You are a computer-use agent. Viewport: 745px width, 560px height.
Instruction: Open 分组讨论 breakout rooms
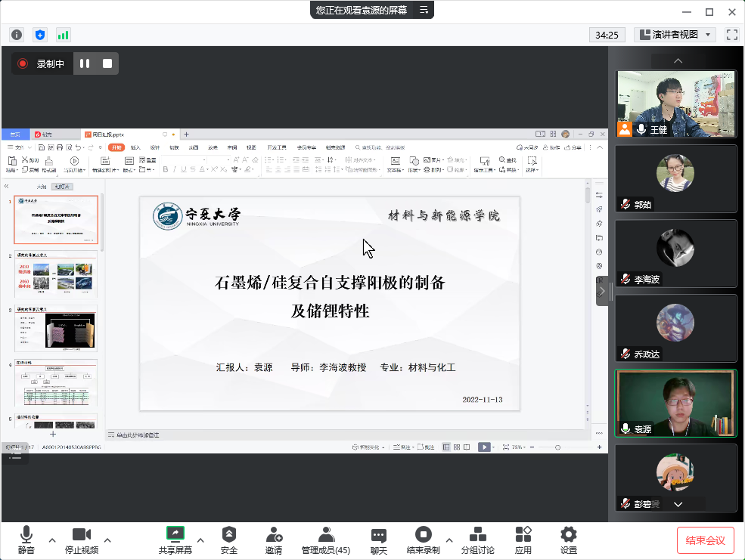tap(477, 540)
